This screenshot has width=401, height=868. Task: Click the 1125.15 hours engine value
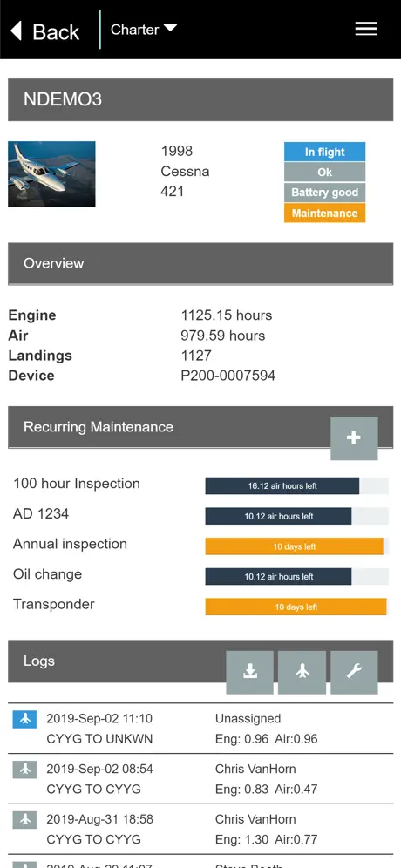click(x=227, y=315)
